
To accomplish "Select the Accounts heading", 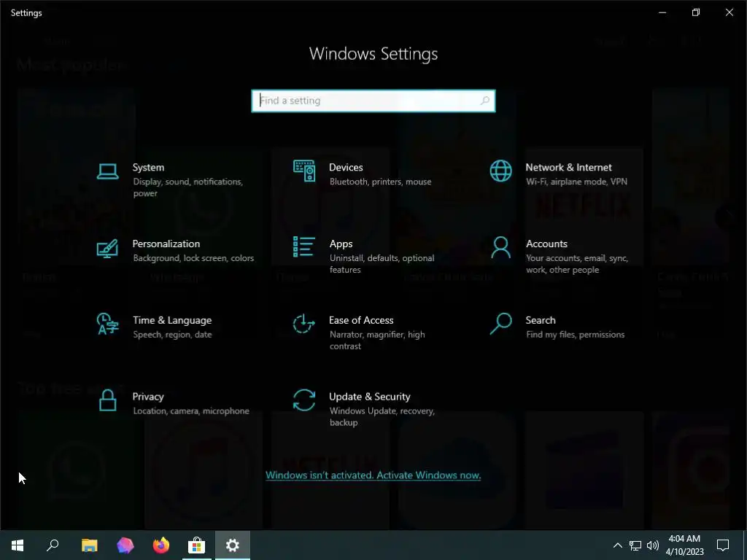I will click(x=546, y=244).
